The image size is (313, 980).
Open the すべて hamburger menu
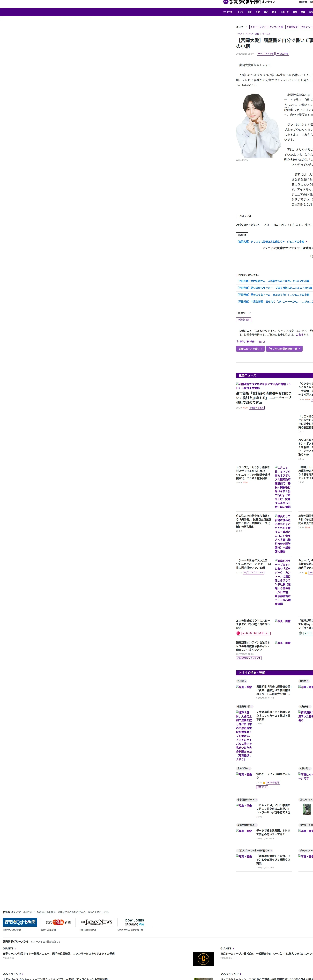[x=228, y=12]
